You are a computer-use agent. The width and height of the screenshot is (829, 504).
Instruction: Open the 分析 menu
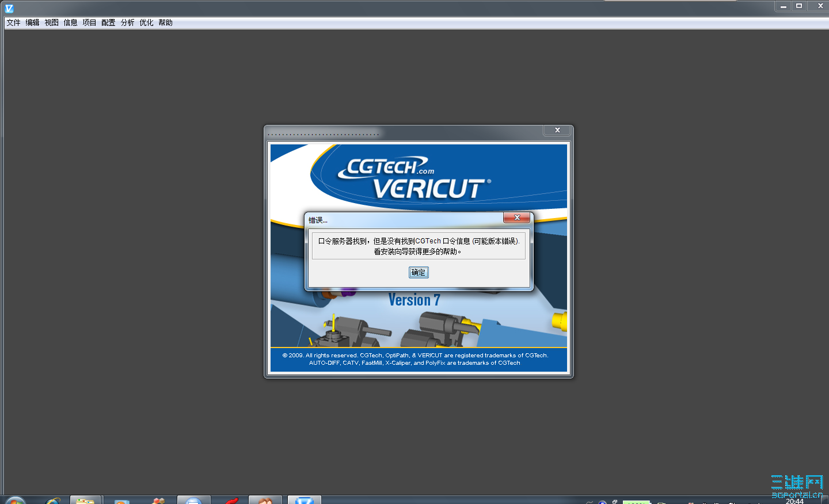point(128,23)
